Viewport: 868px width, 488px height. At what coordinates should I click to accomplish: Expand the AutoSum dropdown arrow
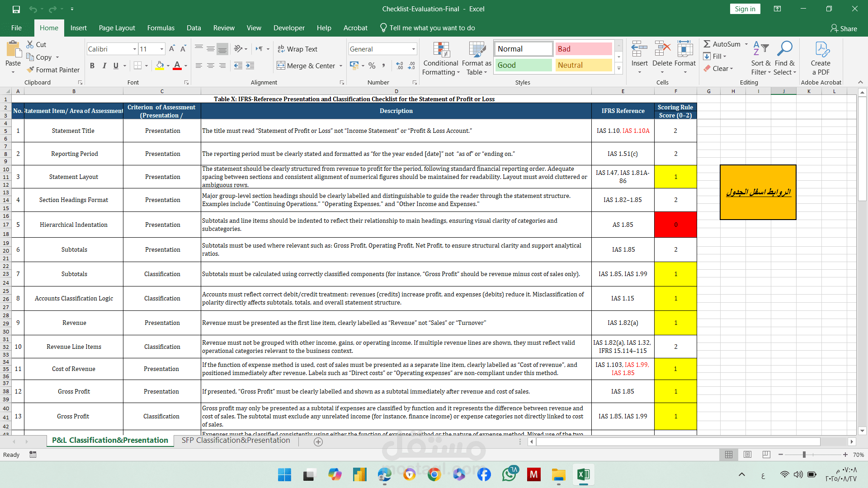tap(746, 44)
